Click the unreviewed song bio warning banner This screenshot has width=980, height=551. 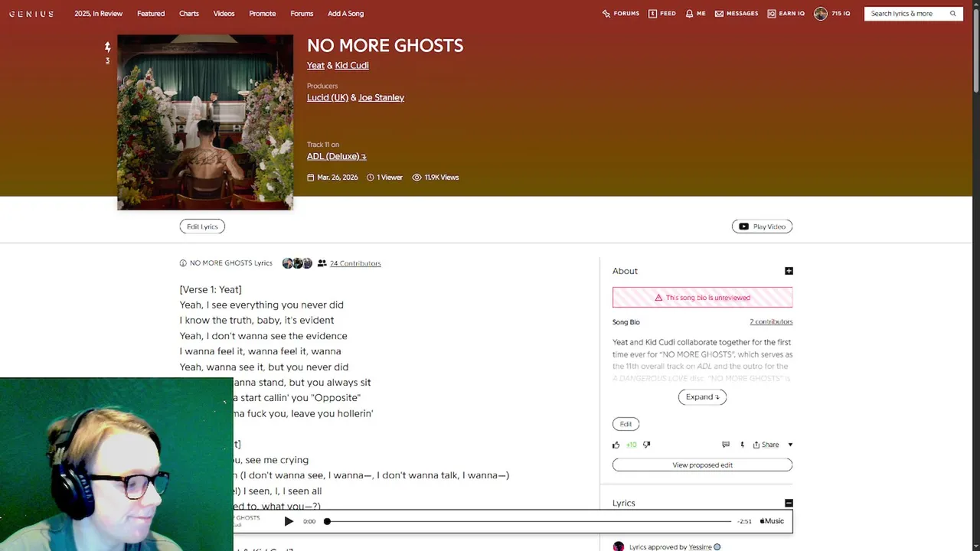[x=702, y=298]
